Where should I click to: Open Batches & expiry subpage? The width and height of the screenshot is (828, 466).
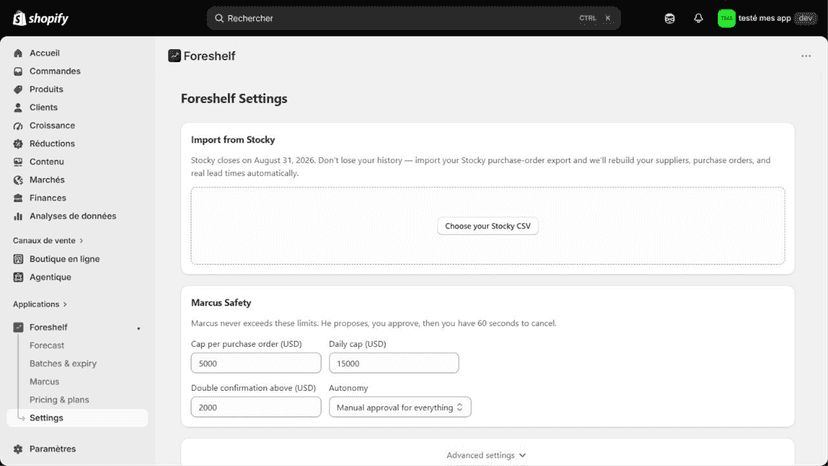[63, 364]
